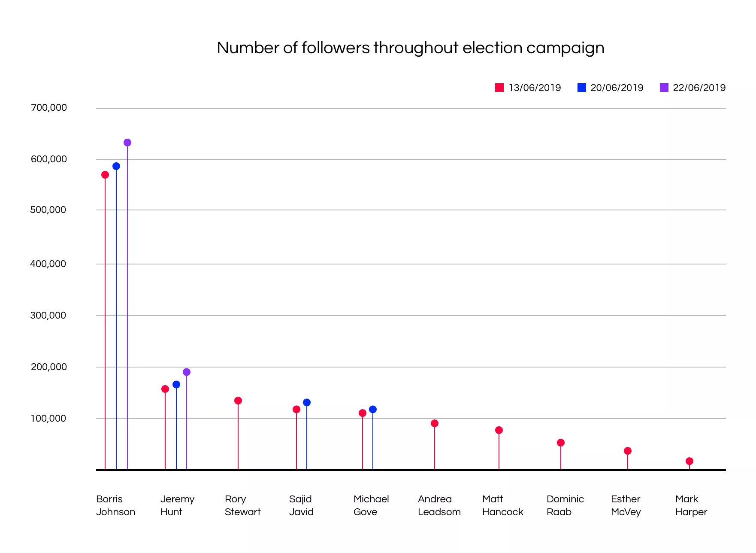The height and width of the screenshot is (553, 756).
Task: Click Borris Johnson's blue data point
Action: click(116, 166)
